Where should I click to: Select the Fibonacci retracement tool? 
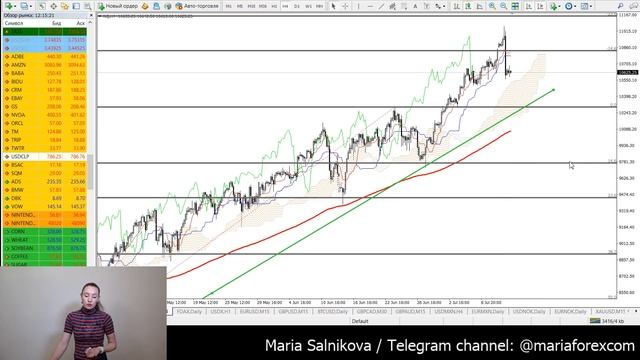pos(404,6)
